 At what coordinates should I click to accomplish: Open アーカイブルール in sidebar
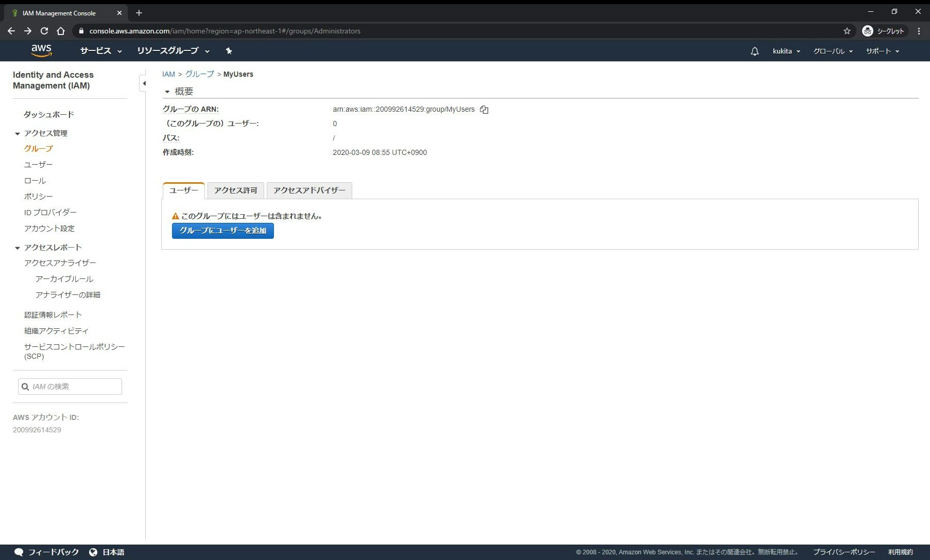(64, 278)
